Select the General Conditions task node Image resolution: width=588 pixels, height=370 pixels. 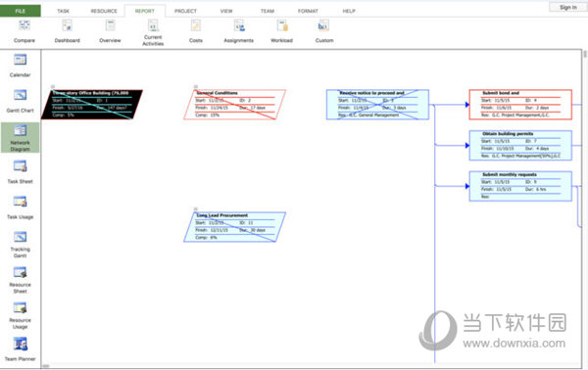click(235, 105)
